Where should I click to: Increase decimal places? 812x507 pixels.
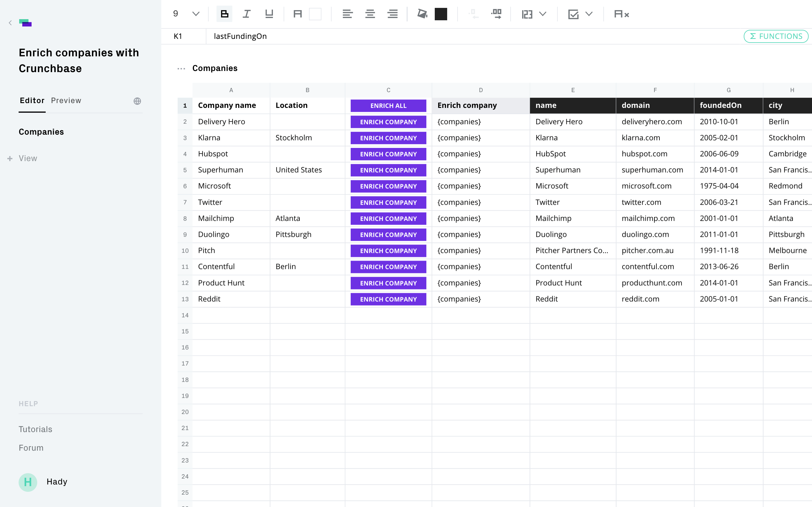click(496, 14)
